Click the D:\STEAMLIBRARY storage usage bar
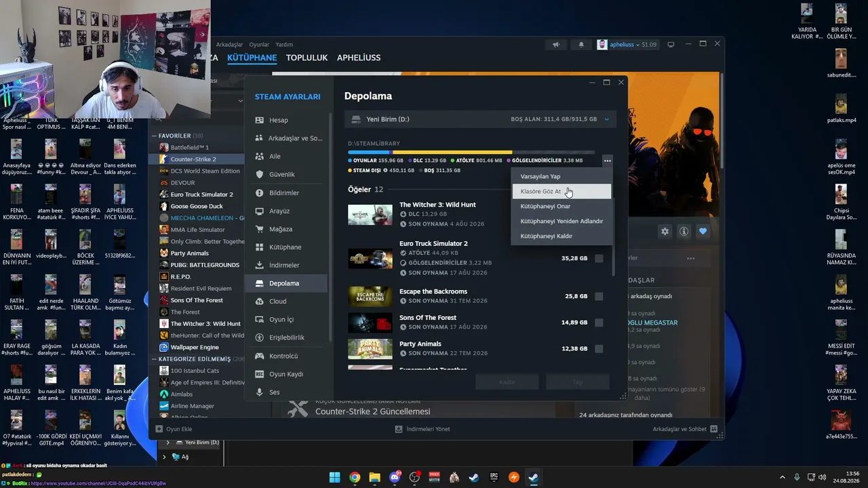This screenshot has width=868, height=488. [471, 152]
